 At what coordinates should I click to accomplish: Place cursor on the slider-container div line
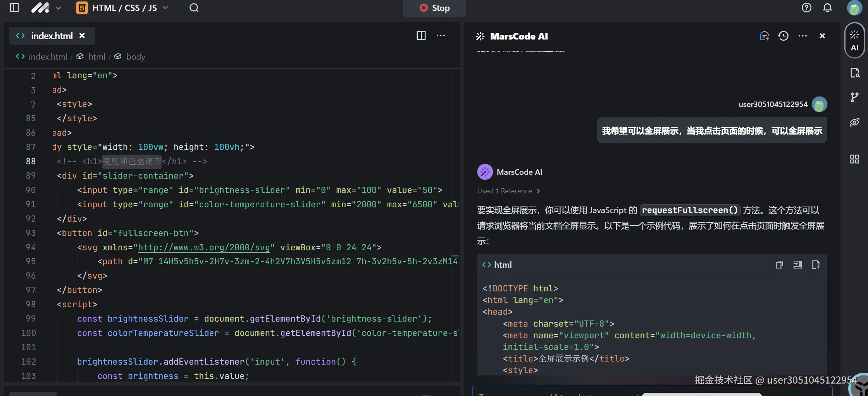tap(125, 176)
